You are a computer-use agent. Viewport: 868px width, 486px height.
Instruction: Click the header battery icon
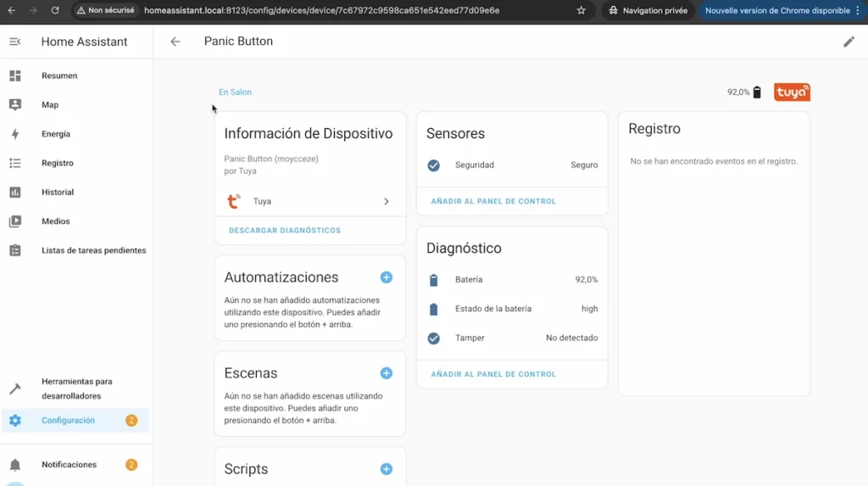(x=757, y=92)
